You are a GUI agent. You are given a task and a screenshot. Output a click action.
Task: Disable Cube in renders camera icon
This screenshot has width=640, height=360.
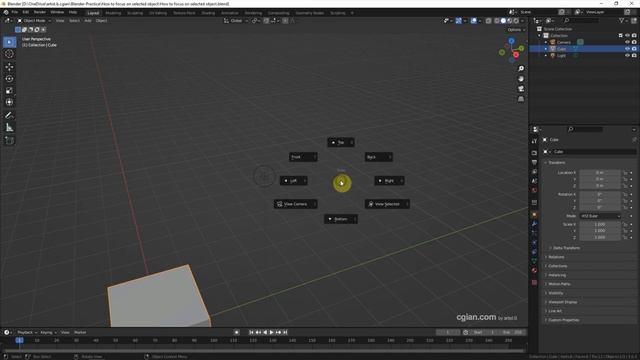point(634,49)
